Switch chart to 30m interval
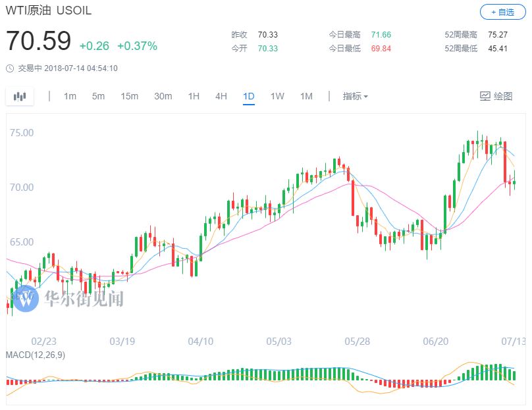Image resolution: width=532 pixels, height=410 pixels. (x=163, y=96)
